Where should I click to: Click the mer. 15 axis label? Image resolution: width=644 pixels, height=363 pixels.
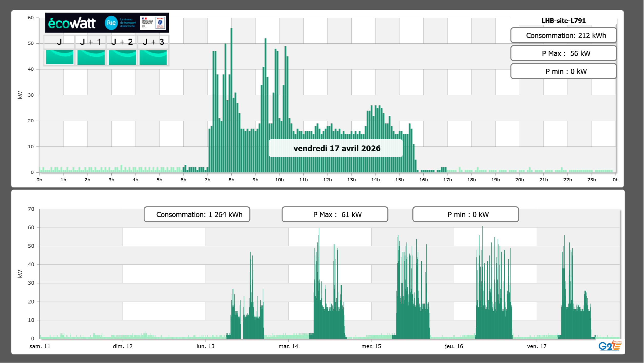pos(371,346)
